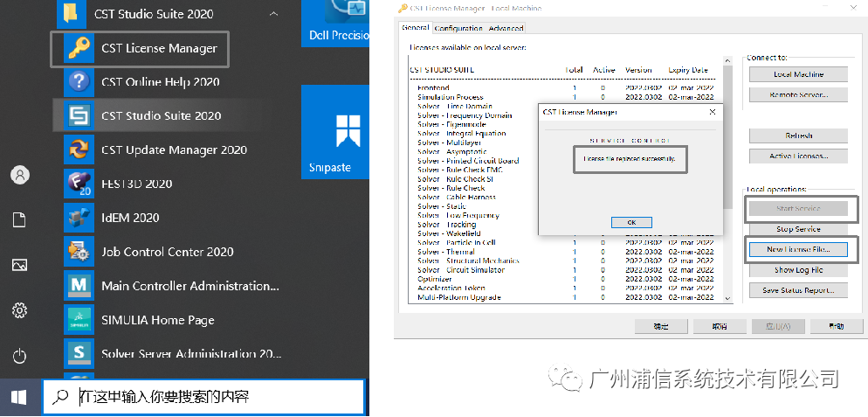868x417 pixels.
Task: Click the CST License Manager window title key icon
Action: 403,9
